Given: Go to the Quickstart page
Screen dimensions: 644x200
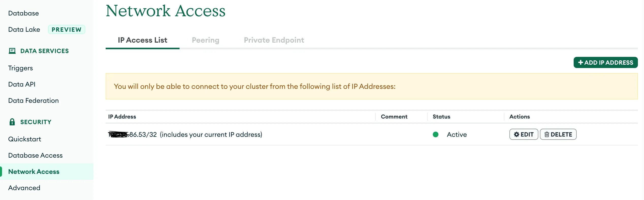Looking at the screenshot, I should pyautogui.click(x=25, y=139).
